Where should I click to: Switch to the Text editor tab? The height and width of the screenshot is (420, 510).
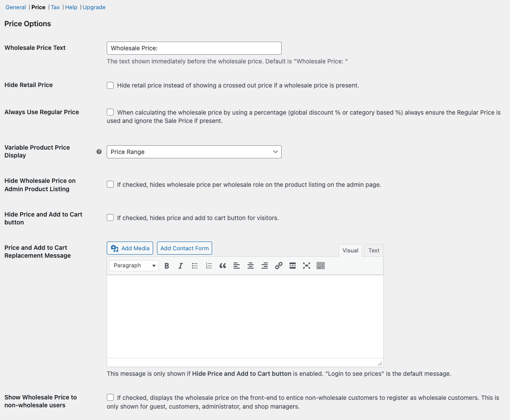[374, 251]
